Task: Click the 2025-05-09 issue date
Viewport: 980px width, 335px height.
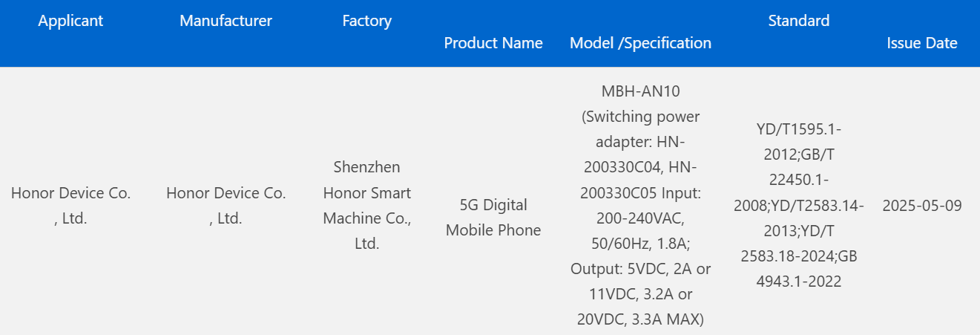Action: (x=921, y=206)
